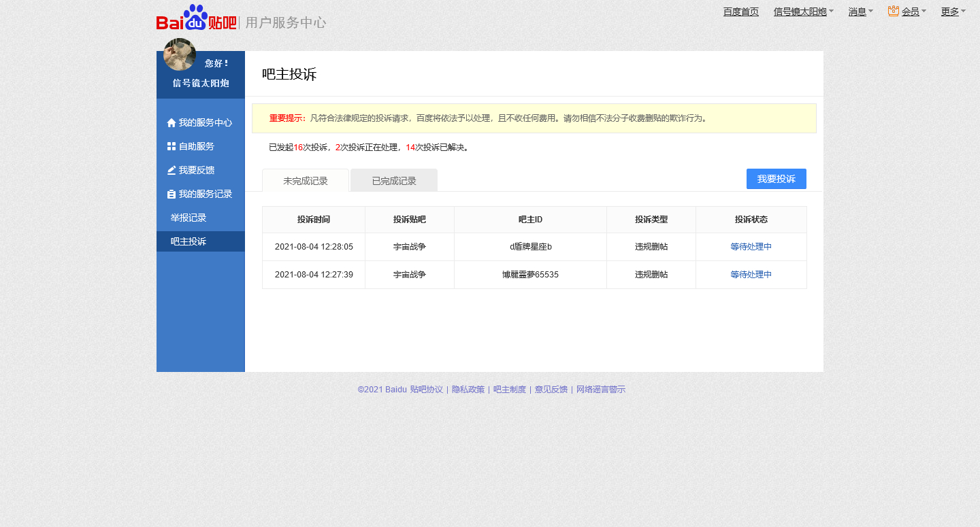
Task: Select 吧主投诉 in the sidebar
Action: click(189, 241)
